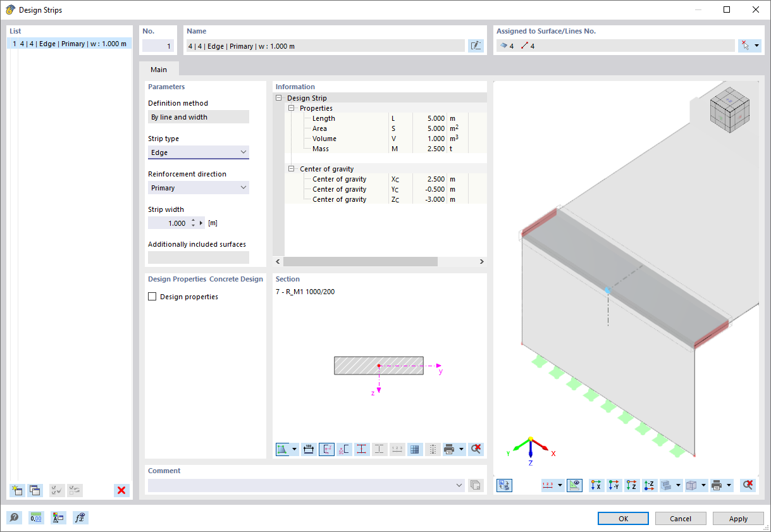
Task: Print the section view
Action: 450,449
